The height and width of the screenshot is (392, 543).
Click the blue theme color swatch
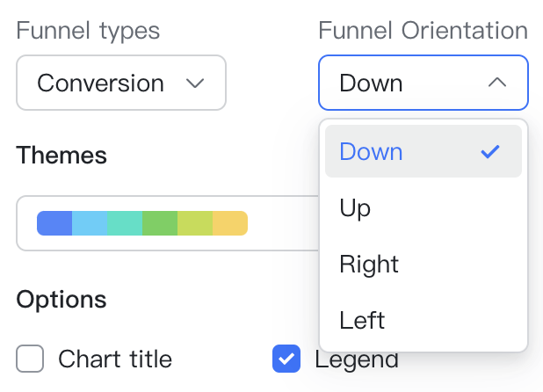tap(54, 223)
